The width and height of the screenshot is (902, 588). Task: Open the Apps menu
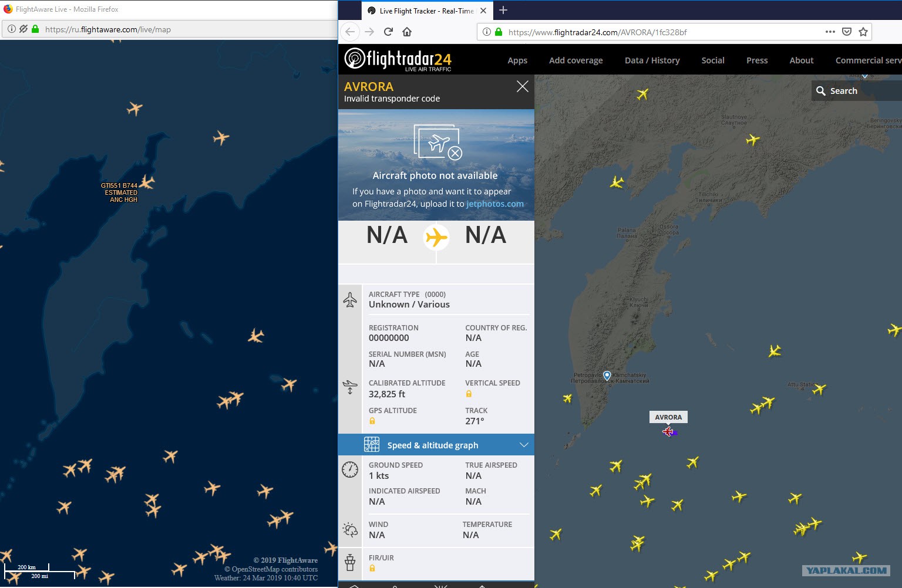tap(517, 60)
